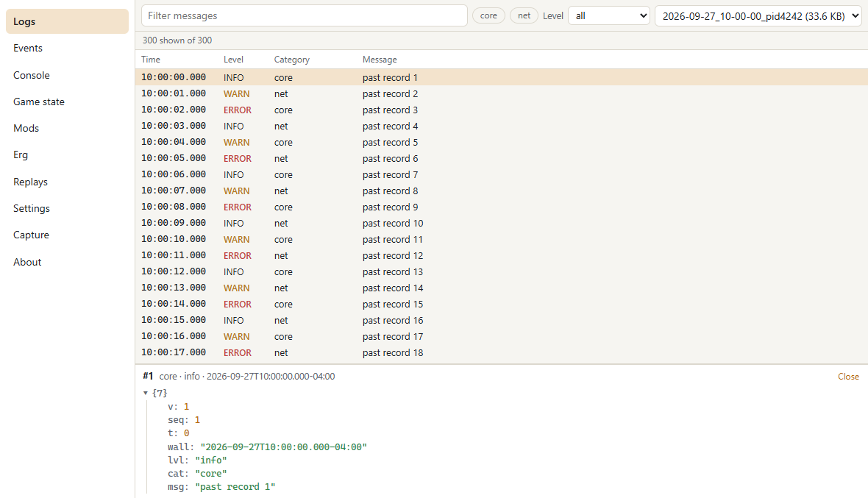Viewport: 868px width, 498px height.
Task: Select the row 'past record 7'
Action: 502,174
